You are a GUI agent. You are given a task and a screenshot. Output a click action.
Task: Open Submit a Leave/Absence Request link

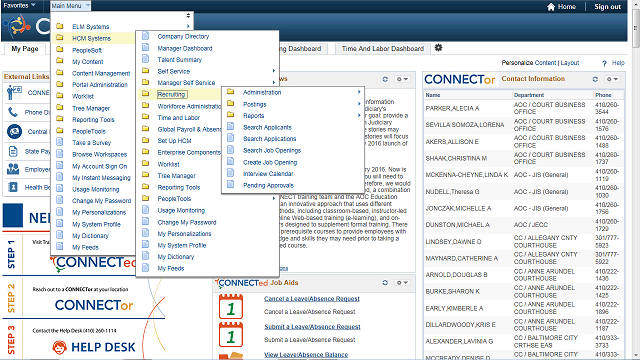click(312, 327)
